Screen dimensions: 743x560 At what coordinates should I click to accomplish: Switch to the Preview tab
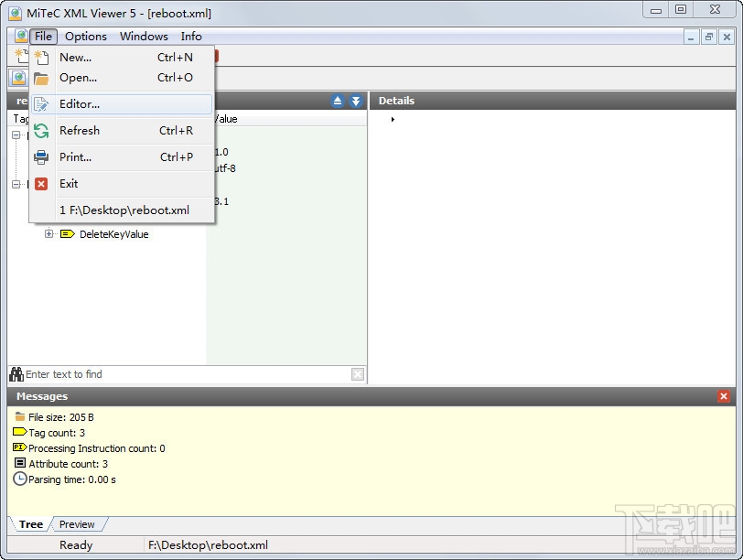[78, 523]
